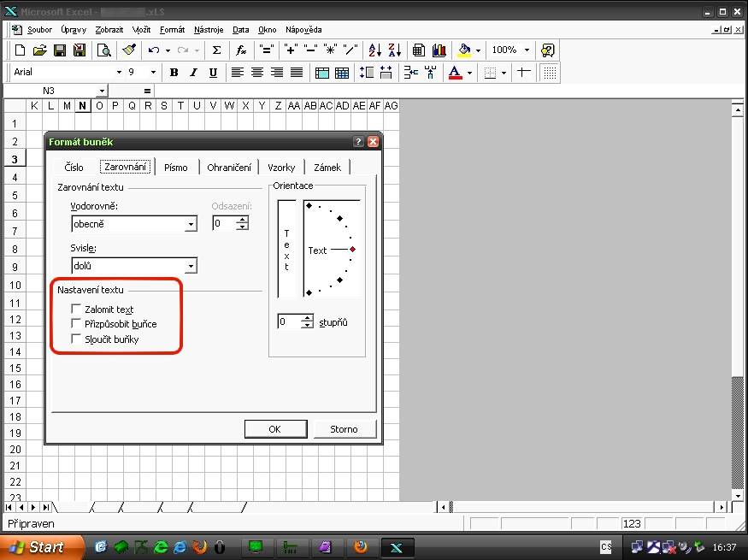Open the font size dropdown arrow
Screen dimensions: 748x560
tap(153, 73)
